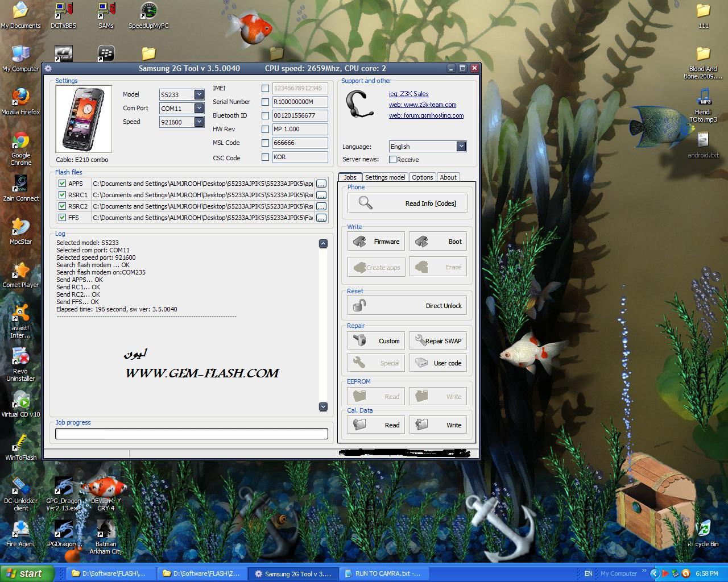Open the Revo Uninstaller desktop shortcut
This screenshot has width=728, height=582.
tap(20, 364)
